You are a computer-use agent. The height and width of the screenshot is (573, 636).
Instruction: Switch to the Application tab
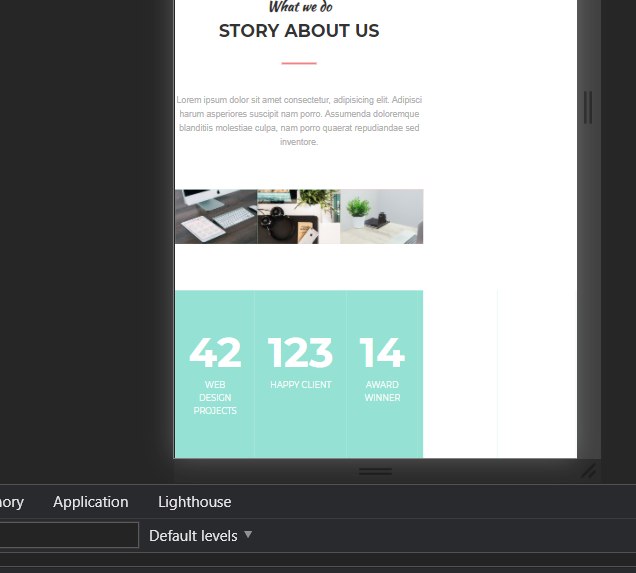[x=90, y=502]
